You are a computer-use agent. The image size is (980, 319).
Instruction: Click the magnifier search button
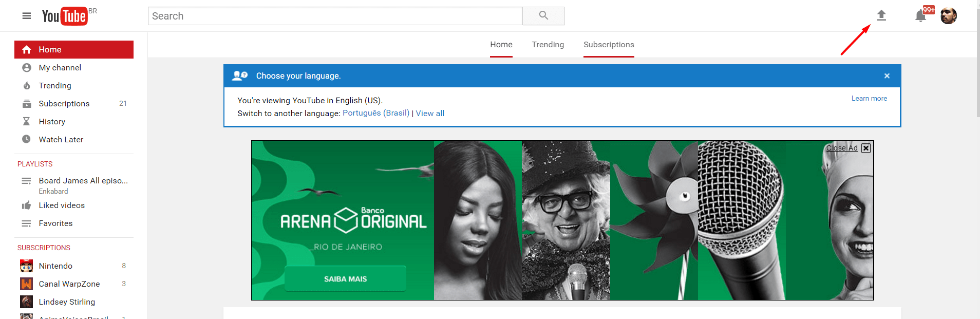[x=543, y=16]
